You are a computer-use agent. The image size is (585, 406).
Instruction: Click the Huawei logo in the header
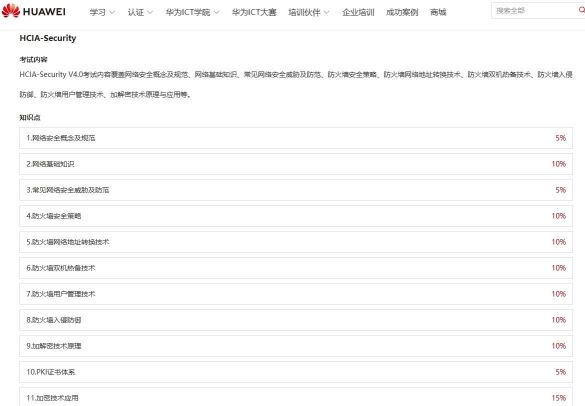pos(34,11)
